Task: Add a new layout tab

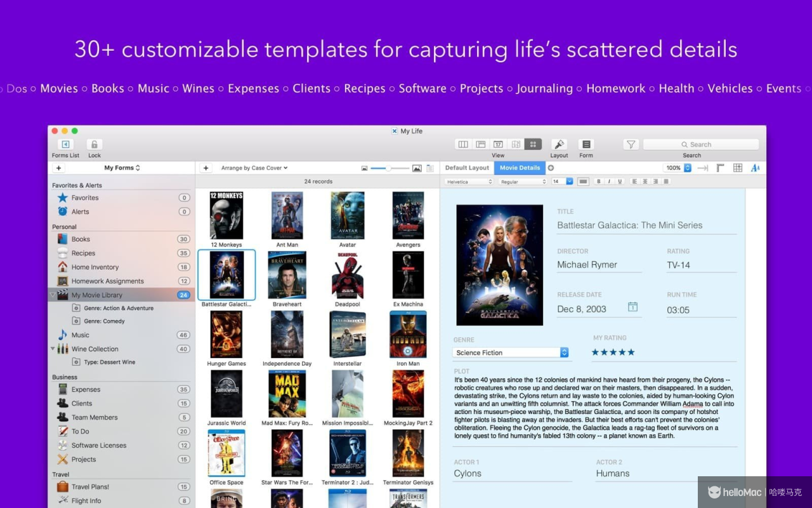Action: pos(551,168)
